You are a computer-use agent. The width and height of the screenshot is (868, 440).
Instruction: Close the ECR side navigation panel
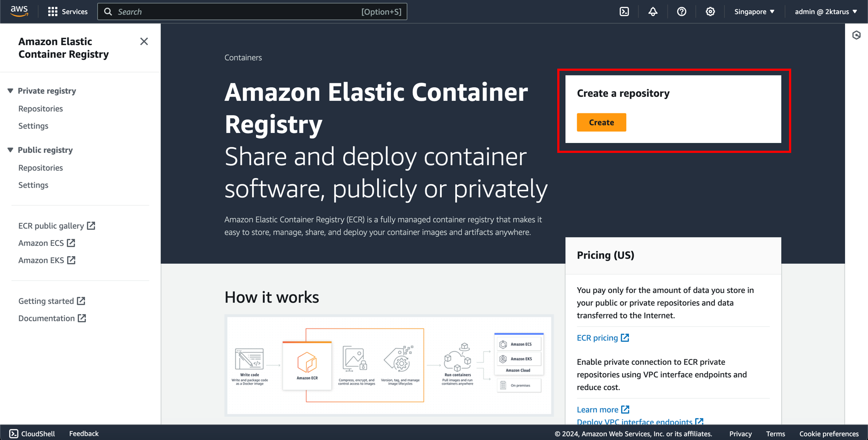tap(144, 41)
